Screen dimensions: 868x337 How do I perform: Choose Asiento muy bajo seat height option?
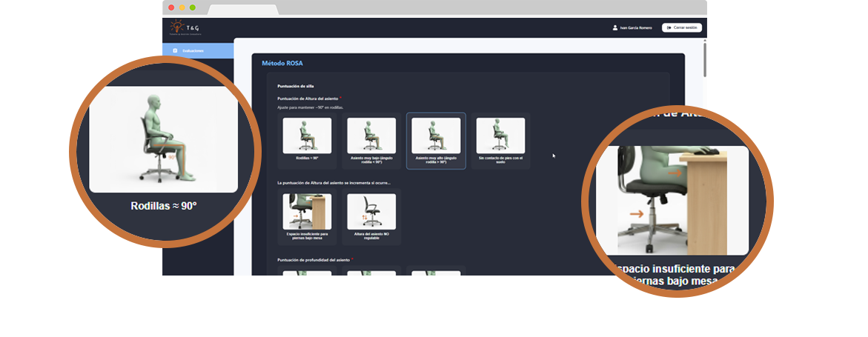click(x=371, y=141)
